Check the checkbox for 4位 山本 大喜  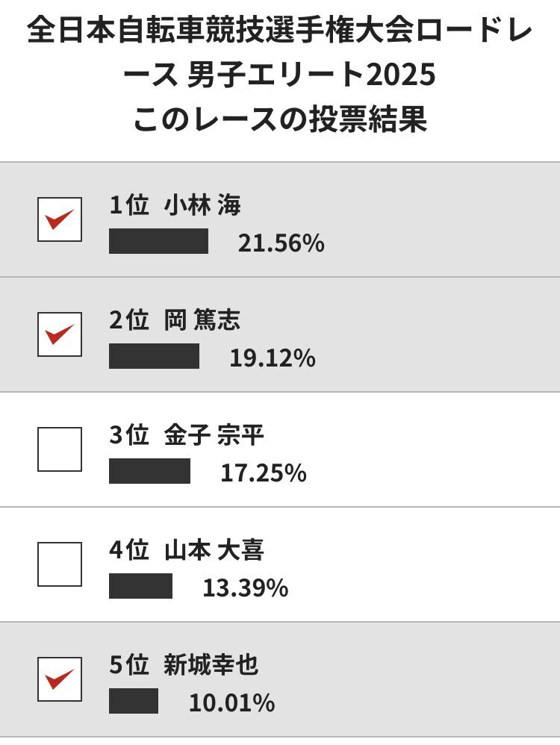(x=60, y=564)
